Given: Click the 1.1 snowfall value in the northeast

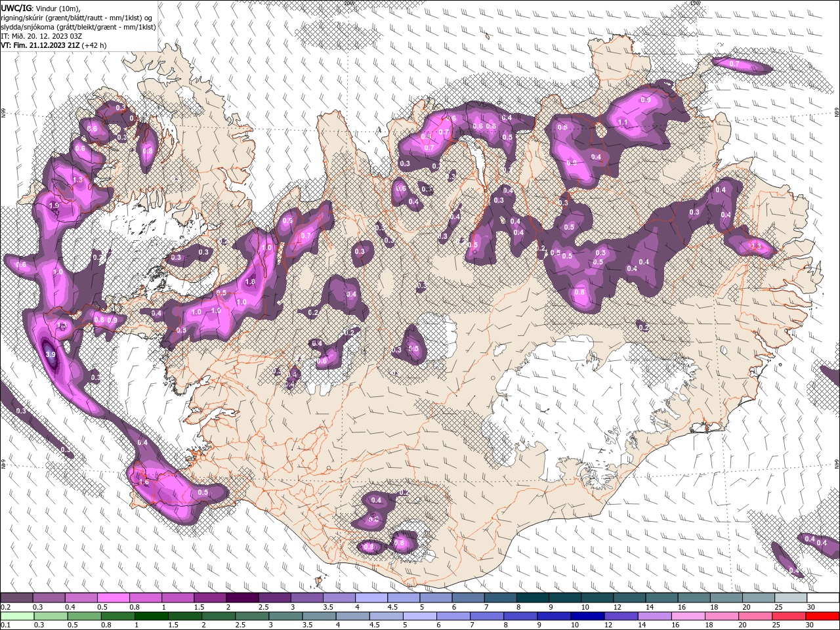Looking at the screenshot, I should [x=623, y=123].
